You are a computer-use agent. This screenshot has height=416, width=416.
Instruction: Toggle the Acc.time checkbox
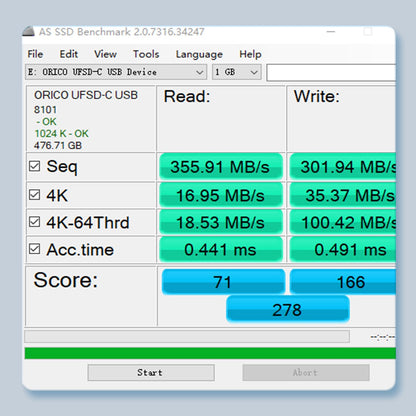tap(35, 249)
